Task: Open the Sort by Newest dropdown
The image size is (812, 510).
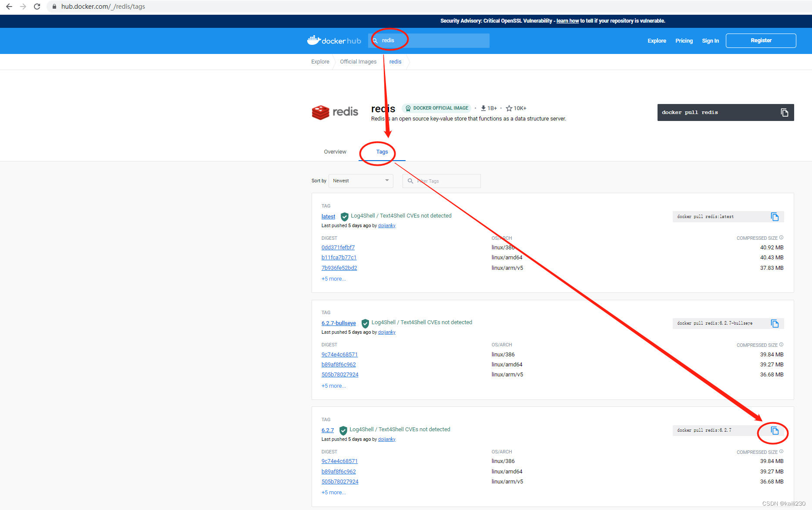Action: (x=361, y=181)
